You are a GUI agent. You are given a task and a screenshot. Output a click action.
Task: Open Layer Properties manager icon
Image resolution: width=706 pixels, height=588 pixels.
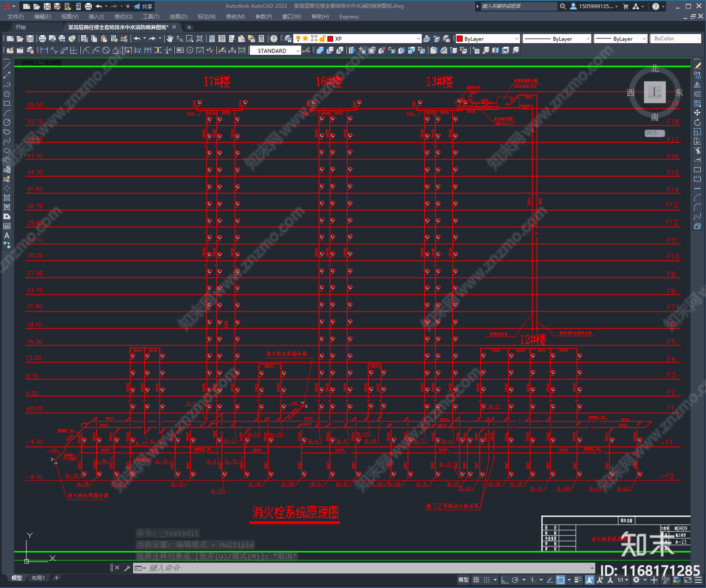(288, 39)
